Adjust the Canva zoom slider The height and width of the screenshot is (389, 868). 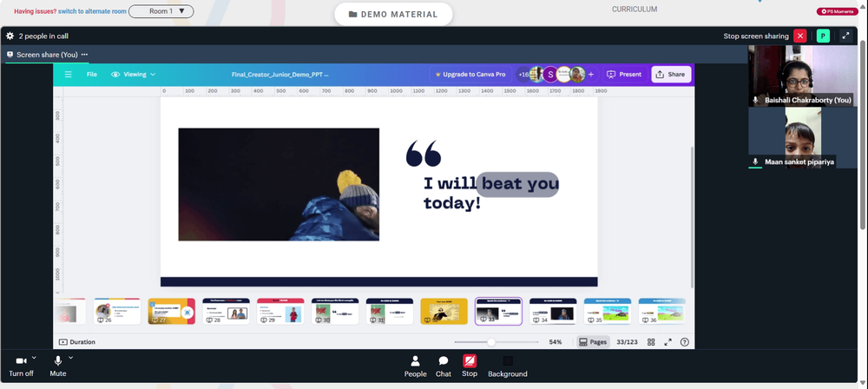(491, 342)
